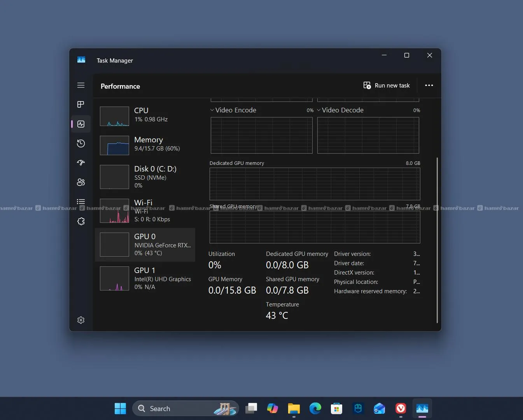
Task: Click the GPU details vertical scrollbar
Action: 437,240
